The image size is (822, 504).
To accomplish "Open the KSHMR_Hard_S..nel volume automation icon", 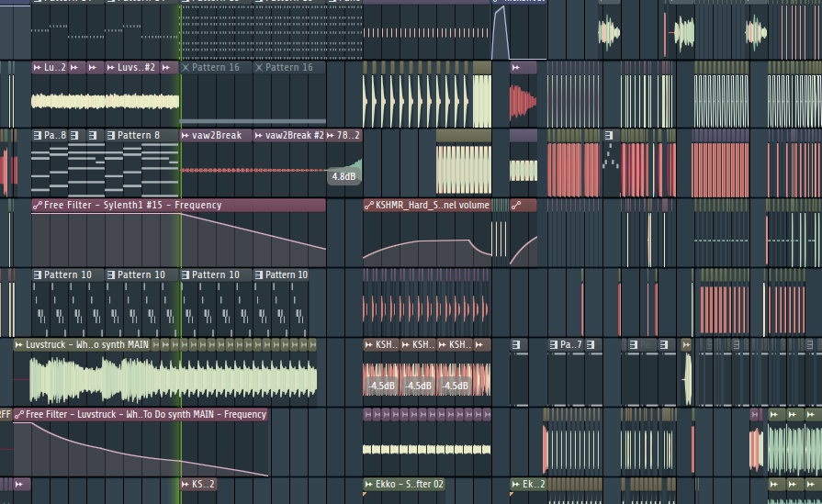I will point(368,206).
